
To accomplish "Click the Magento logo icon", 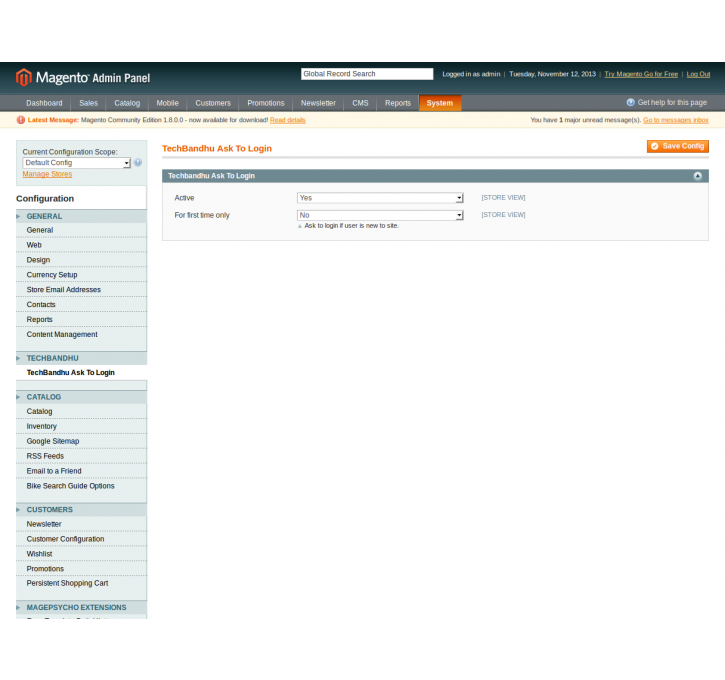I will pos(24,77).
